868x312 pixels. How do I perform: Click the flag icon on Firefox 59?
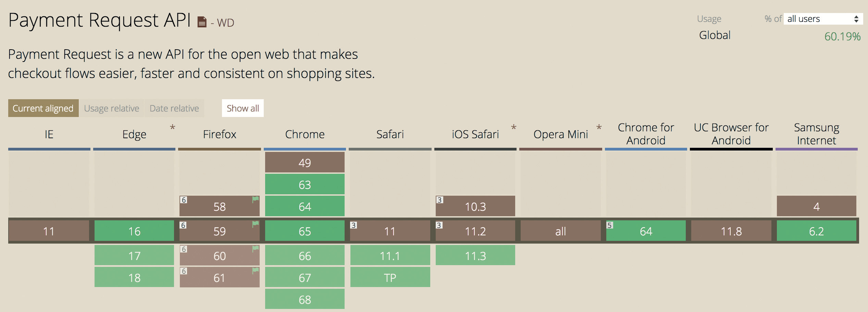256,224
